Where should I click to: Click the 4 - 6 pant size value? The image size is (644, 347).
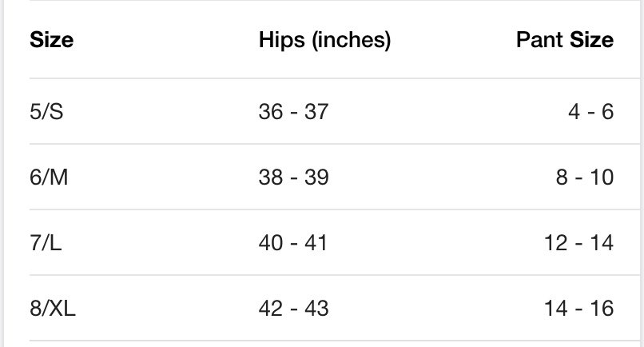pos(591,112)
